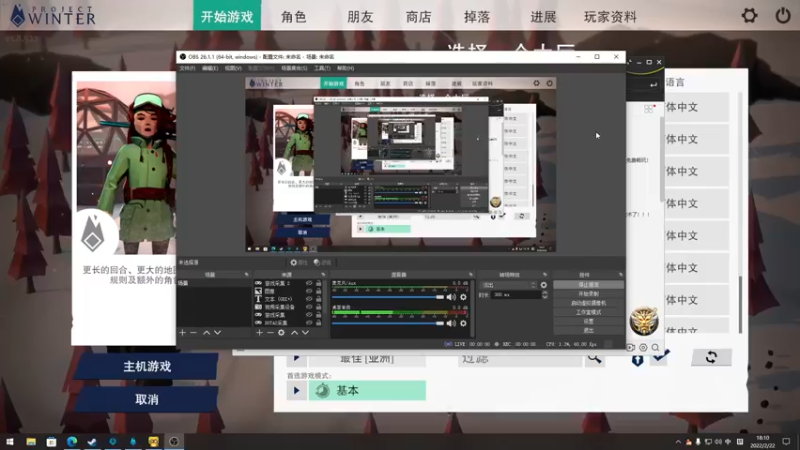800x450 pixels.
Task: Move scene up in OBS scenes panel
Action: [207, 333]
